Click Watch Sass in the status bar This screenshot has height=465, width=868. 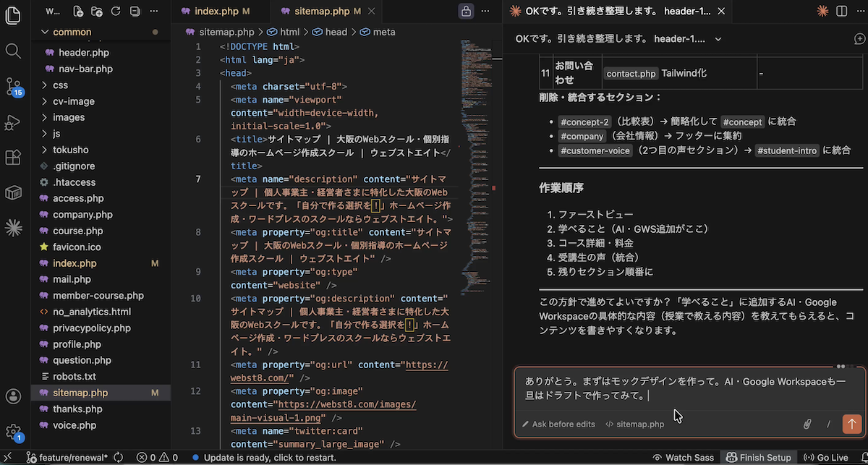tap(682, 458)
